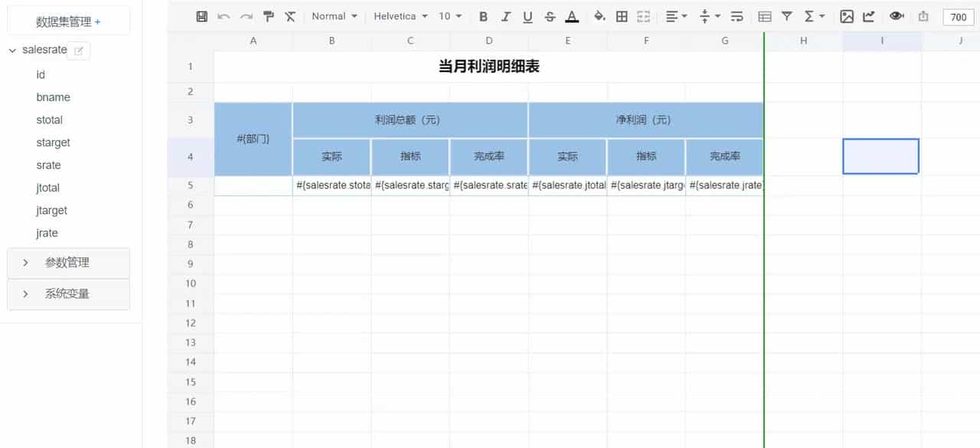
Task: Toggle bold formatting
Action: tap(483, 15)
